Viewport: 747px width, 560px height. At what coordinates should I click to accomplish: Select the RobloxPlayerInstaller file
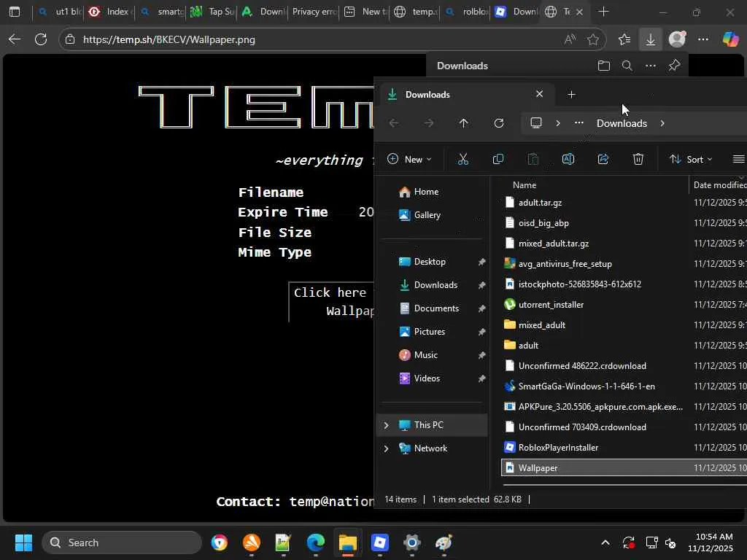(558, 448)
